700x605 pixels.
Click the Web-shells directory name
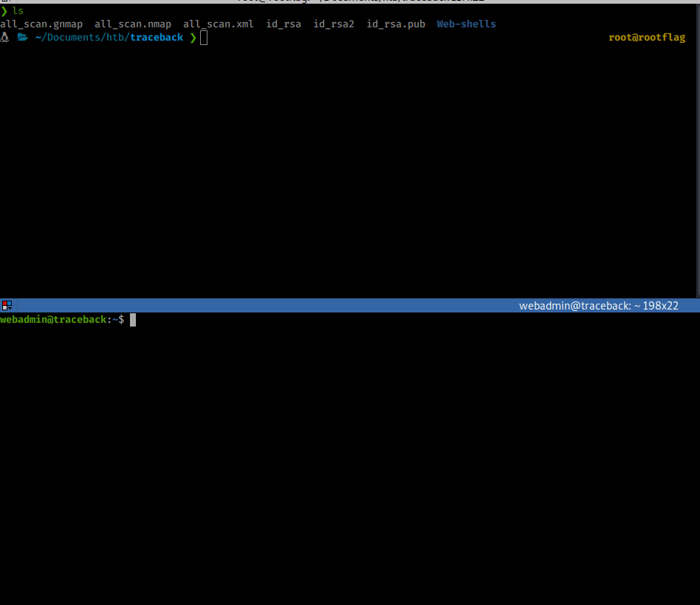[x=466, y=24]
